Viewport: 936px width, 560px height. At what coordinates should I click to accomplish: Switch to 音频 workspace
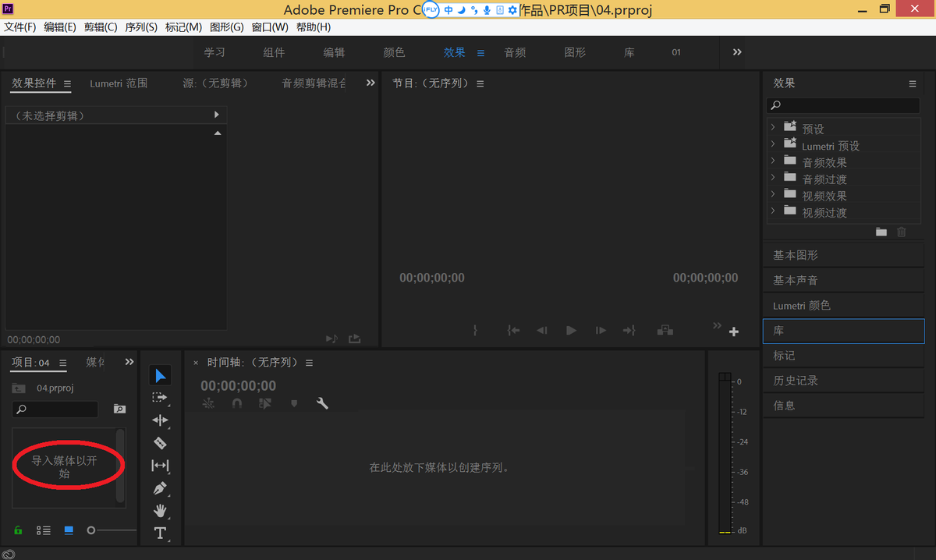point(515,52)
